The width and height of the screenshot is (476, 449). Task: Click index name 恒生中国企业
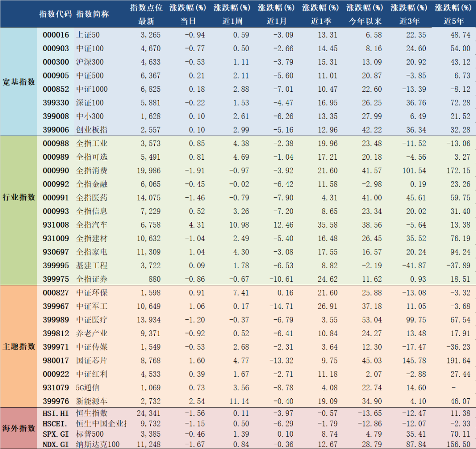pos(101,424)
